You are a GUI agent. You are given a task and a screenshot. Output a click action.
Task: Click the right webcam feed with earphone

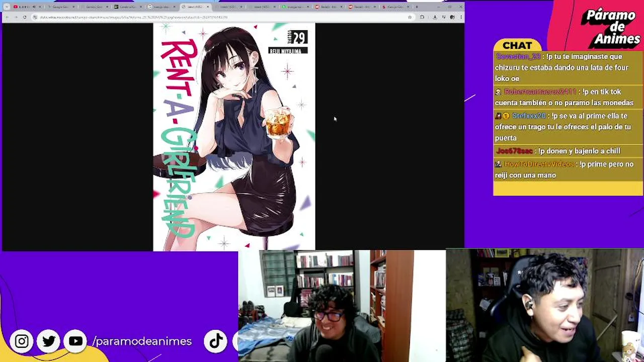pyautogui.click(x=545, y=306)
